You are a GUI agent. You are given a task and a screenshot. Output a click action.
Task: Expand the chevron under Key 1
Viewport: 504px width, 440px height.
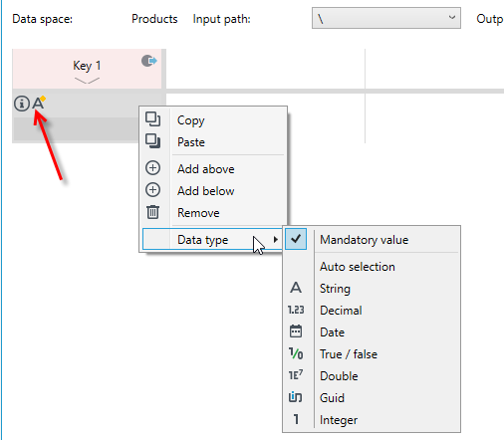87,81
